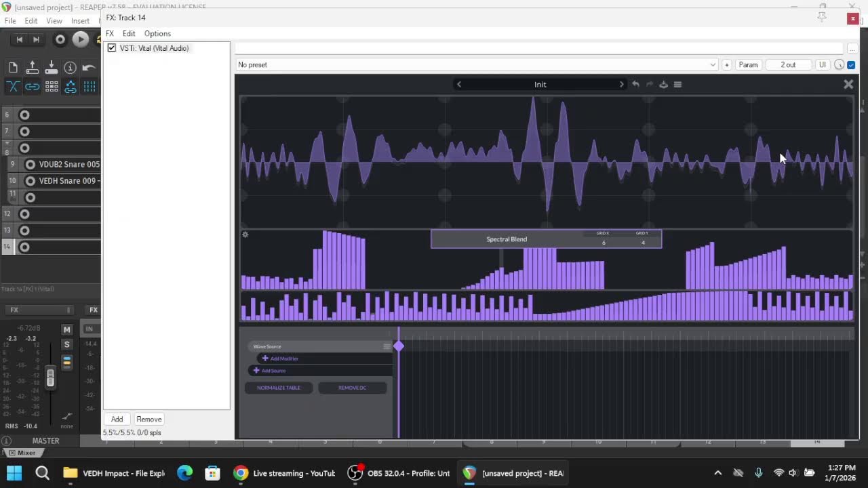Open the Edit menu in REAPER main window
This screenshot has height=488, width=868.
[31, 21]
